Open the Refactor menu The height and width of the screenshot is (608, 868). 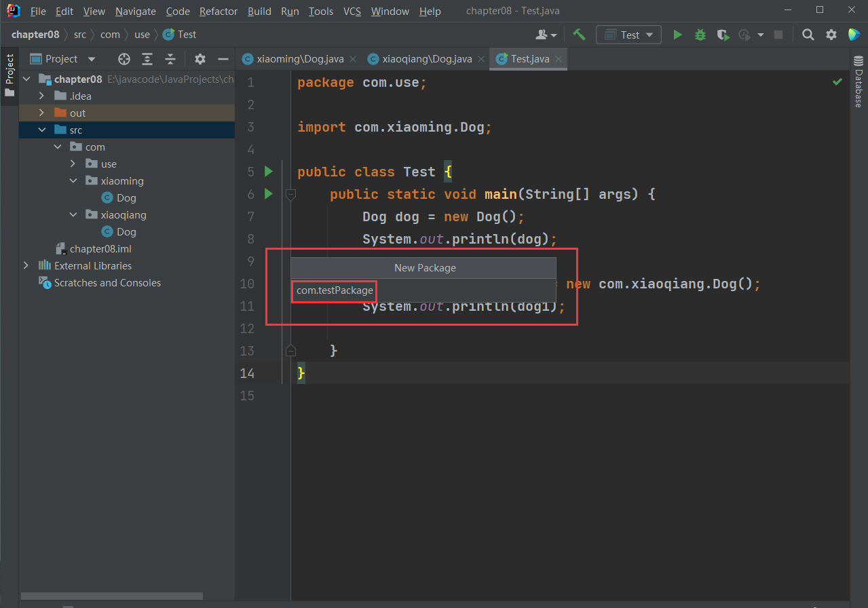pos(219,12)
